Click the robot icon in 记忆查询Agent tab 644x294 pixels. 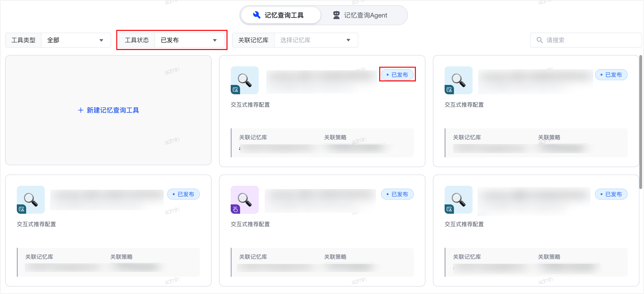(336, 15)
